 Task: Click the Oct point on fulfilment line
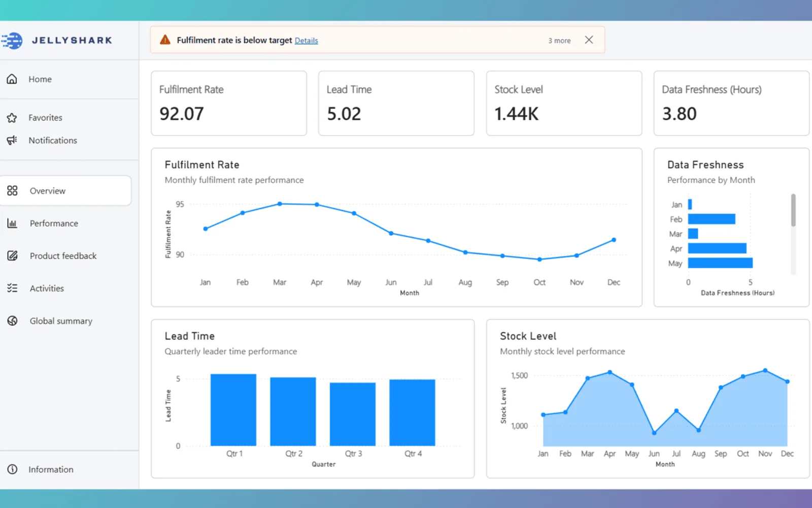(x=539, y=259)
